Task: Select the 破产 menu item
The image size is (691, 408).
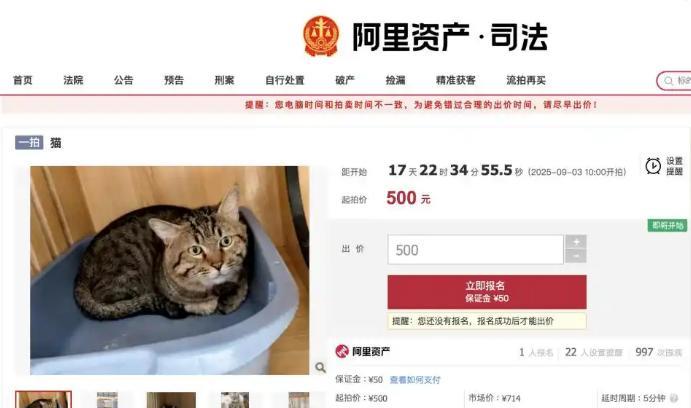Action: coord(345,80)
